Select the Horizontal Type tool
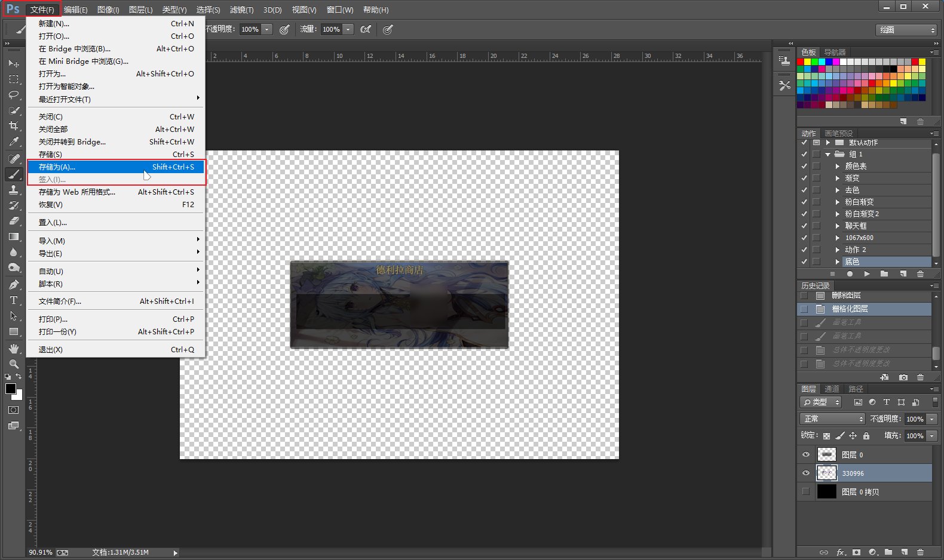Screen dimensions: 944x560 coord(14,300)
